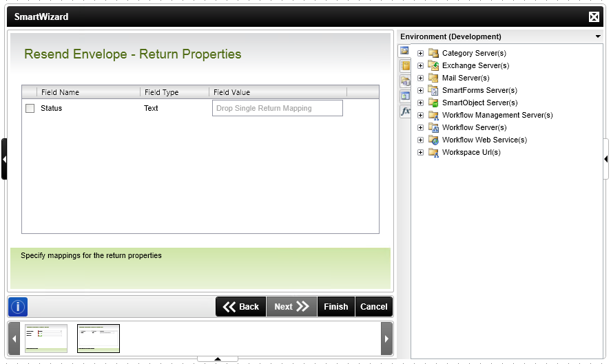Open the Environment (Development) dropdown arrow
The height and width of the screenshot is (364, 611).
[x=598, y=36]
